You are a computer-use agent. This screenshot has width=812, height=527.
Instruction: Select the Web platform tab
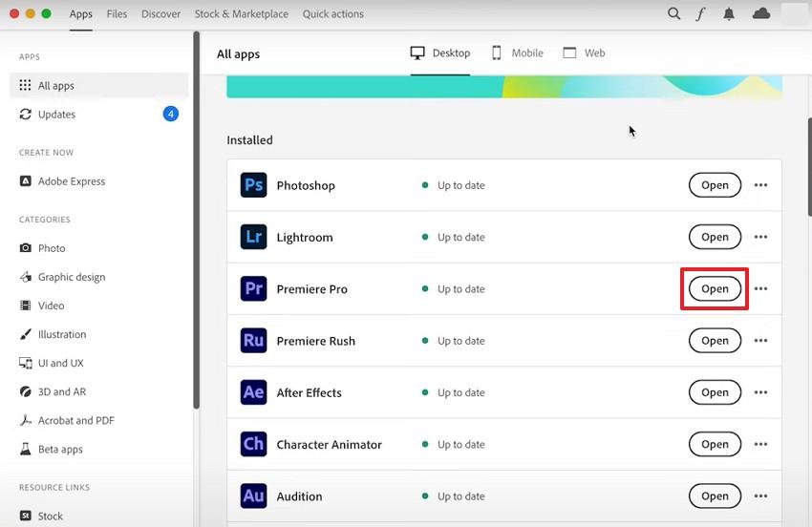tap(584, 53)
